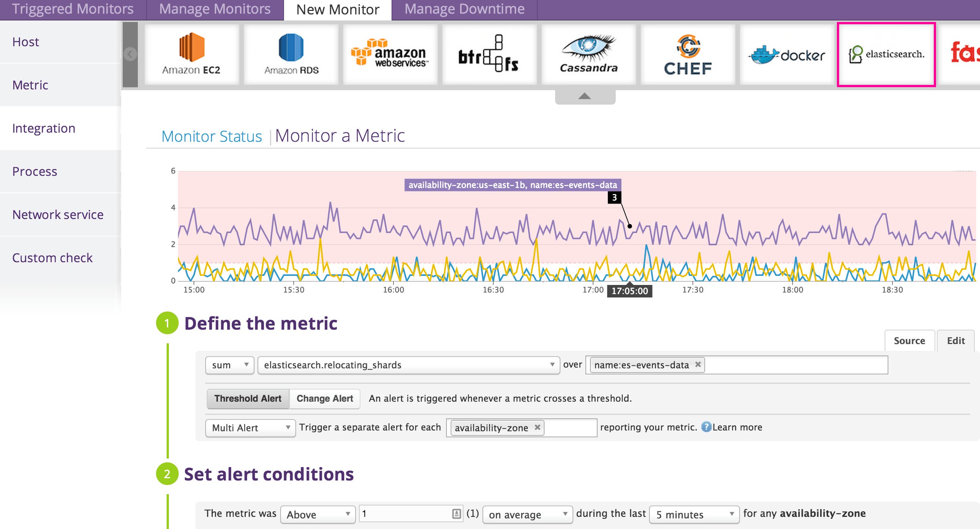Open the Docker integration
Viewport: 980px width, 529px height.
coord(787,55)
